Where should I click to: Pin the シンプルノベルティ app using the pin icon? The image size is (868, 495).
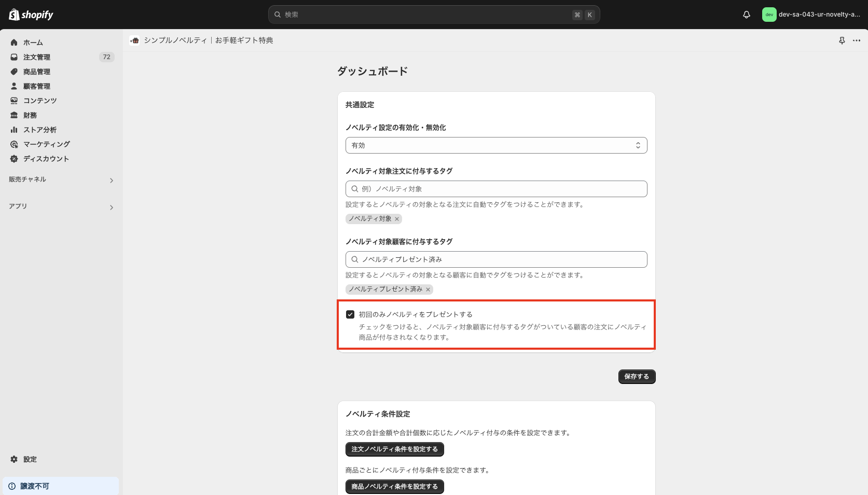(842, 40)
